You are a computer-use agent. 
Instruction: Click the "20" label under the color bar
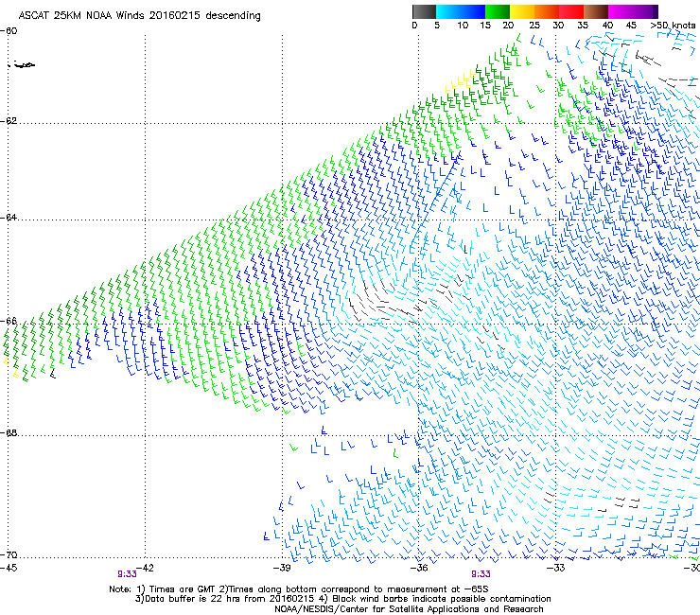508,26
